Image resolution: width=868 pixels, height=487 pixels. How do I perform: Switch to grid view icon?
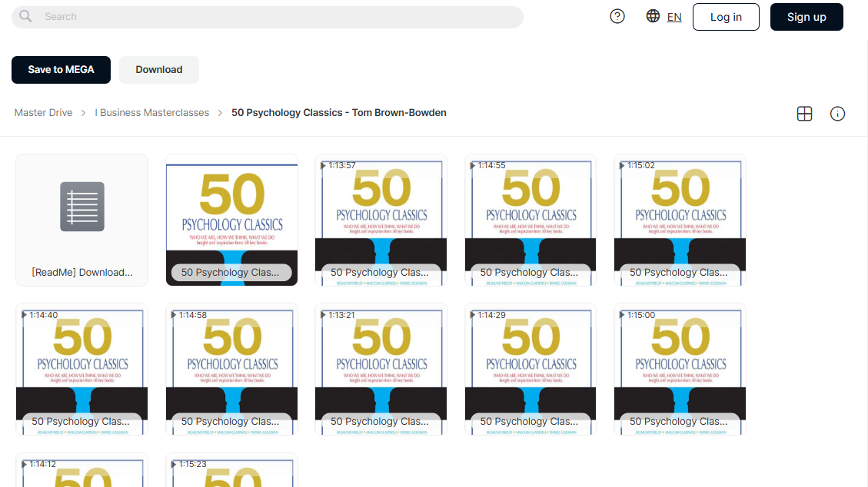pos(804,114)
